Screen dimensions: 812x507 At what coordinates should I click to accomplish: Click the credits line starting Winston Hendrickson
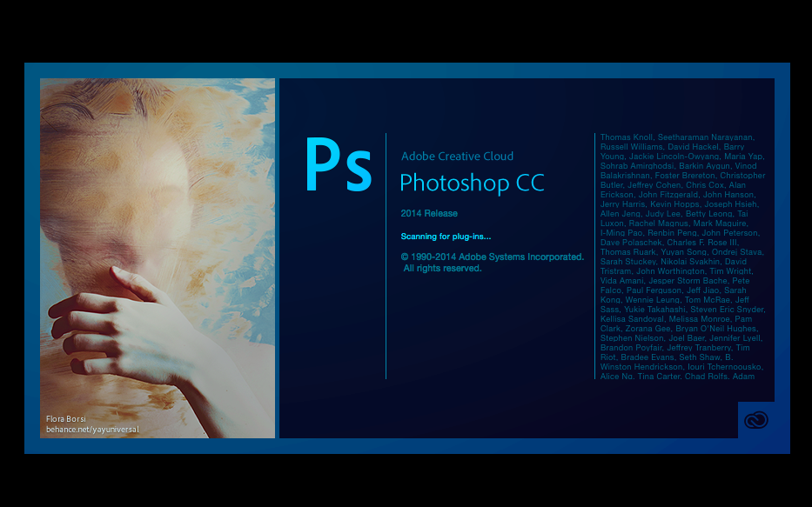click(681, 367)
